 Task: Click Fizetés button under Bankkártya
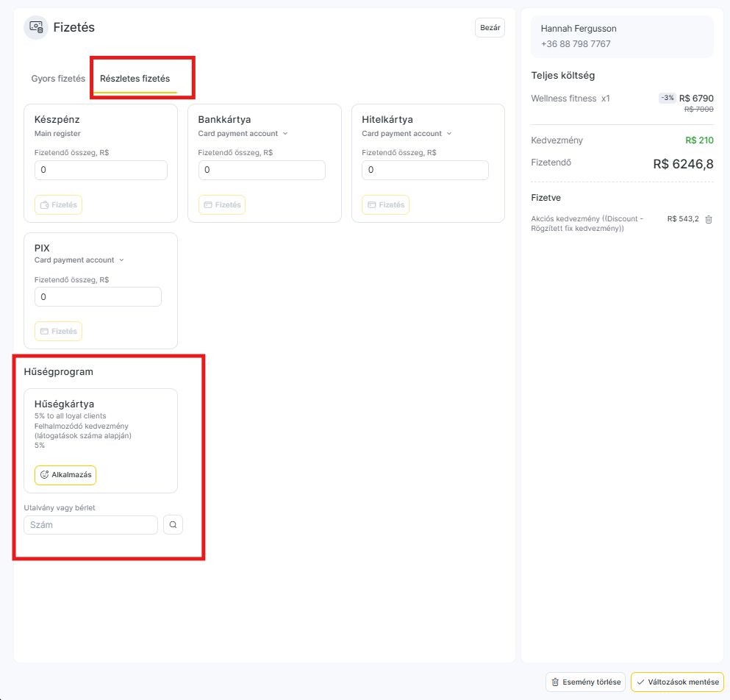(x=222, y=205)
